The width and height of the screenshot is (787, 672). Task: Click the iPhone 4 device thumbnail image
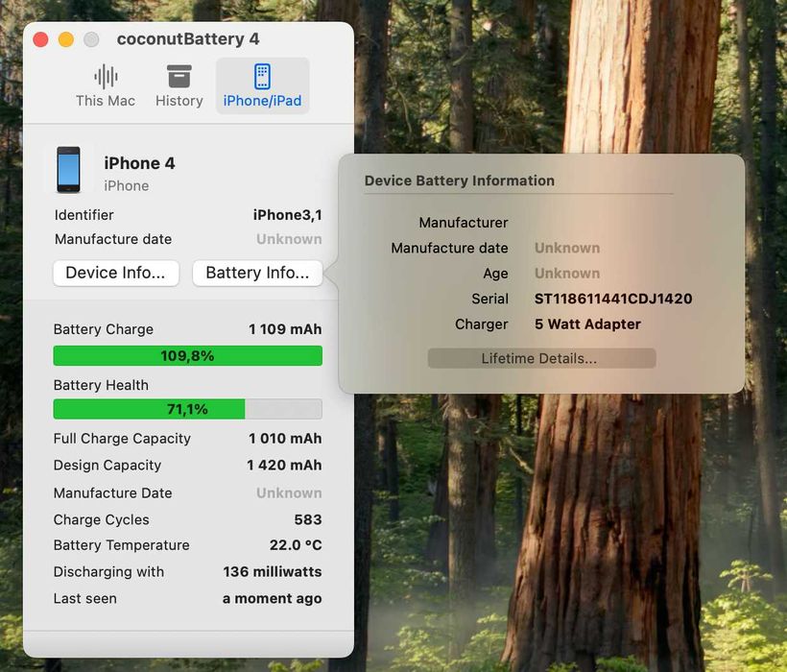[68, 170]
